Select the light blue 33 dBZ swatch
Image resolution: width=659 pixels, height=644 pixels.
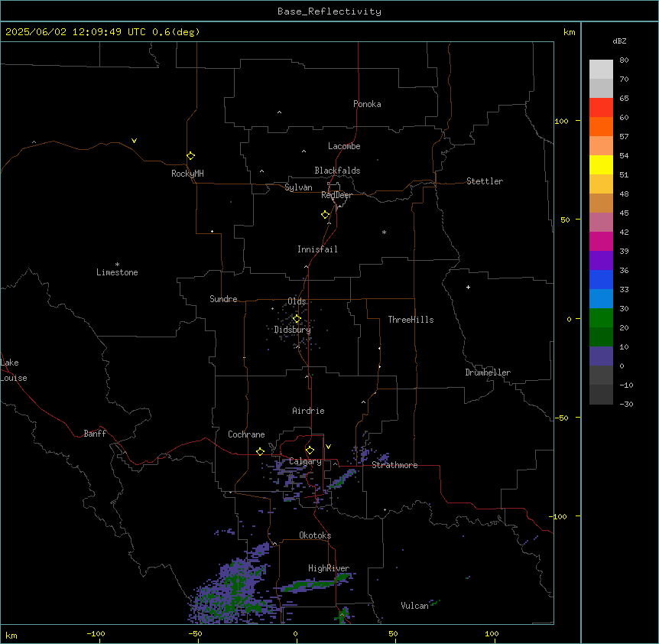point(601,298)
